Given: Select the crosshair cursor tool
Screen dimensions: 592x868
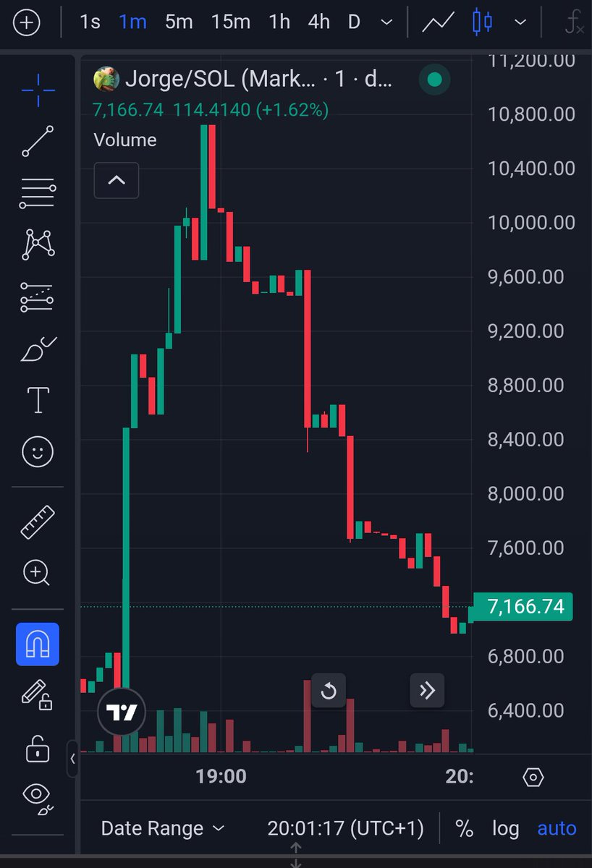Looking at the screenshot, I should pos(38,90).
